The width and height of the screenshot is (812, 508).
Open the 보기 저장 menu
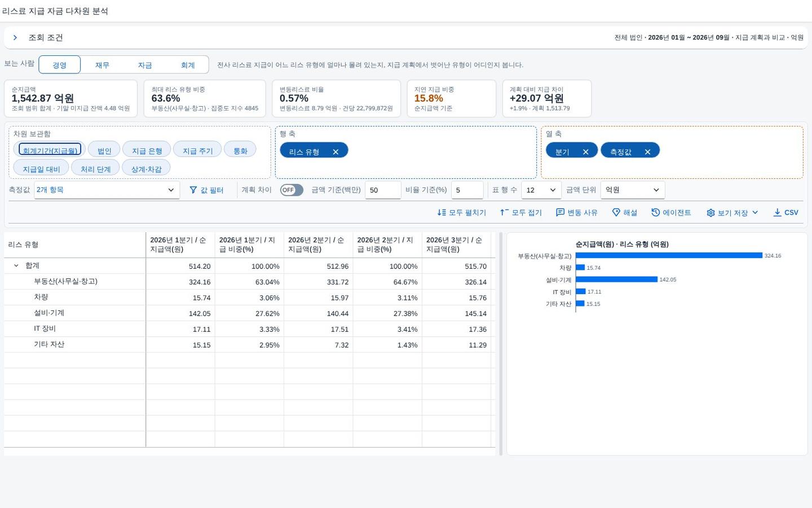tap(732, 213)
